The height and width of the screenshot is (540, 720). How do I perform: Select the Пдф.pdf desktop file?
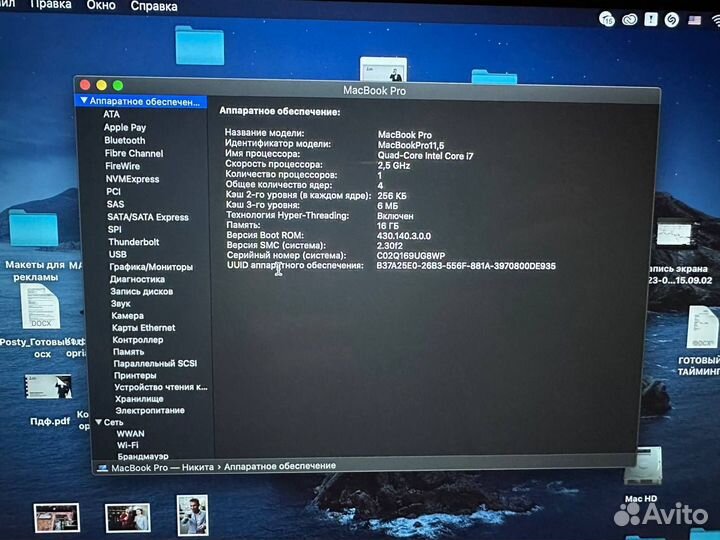coord(48,387)
